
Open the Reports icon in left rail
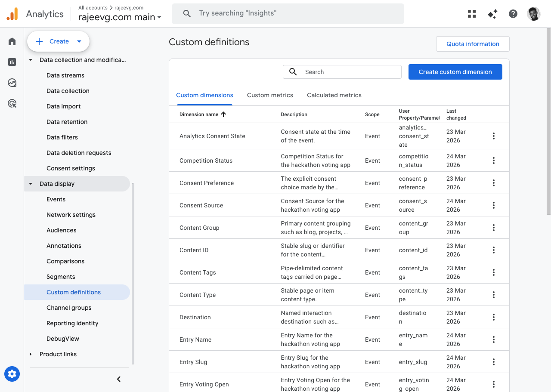coord(12,62)
